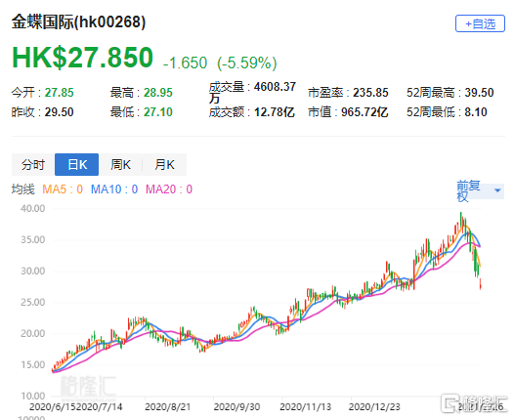Click the stock title 金蝶国际(hk00268)
This screenshot has height=420, width=514.
point(78,22)
